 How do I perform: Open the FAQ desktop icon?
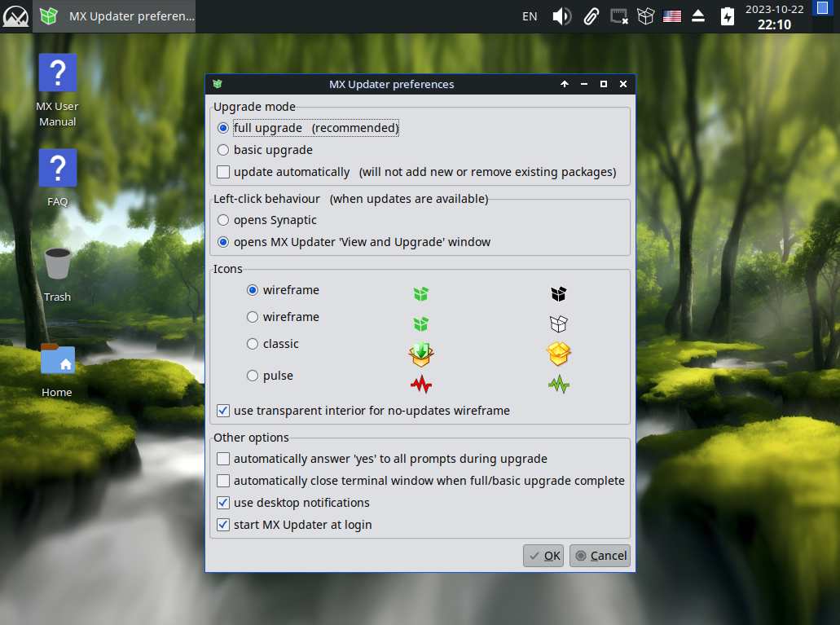click(57, 178)
